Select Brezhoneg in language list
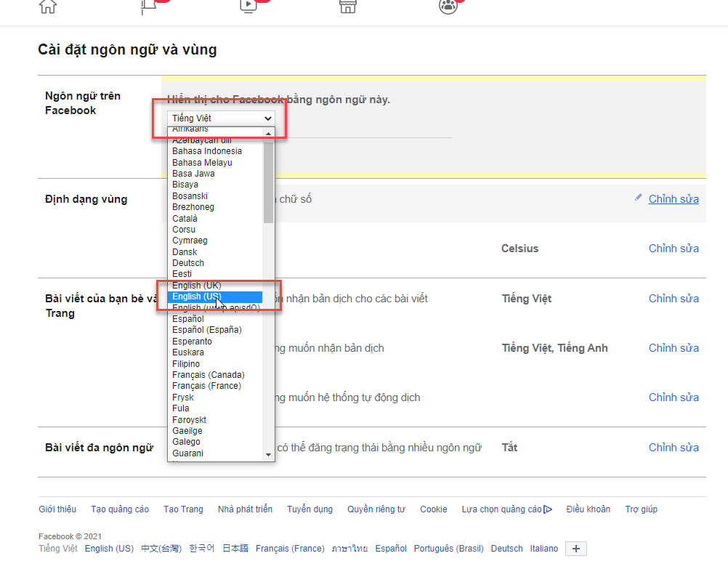This screenshot has width=728, height=577. pos(193,207)
